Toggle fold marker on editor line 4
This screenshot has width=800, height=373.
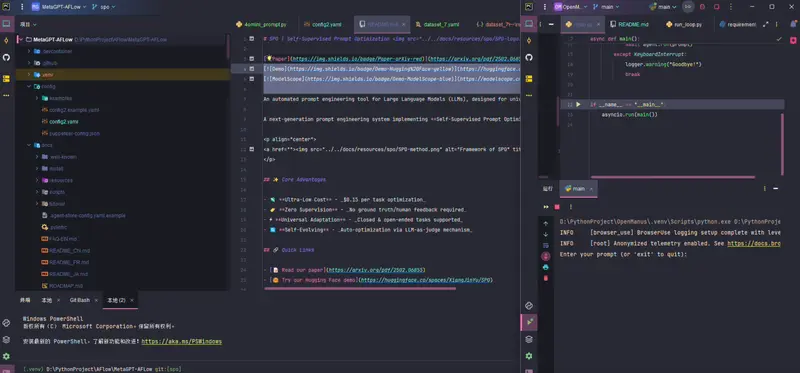(x=252, y=68)
